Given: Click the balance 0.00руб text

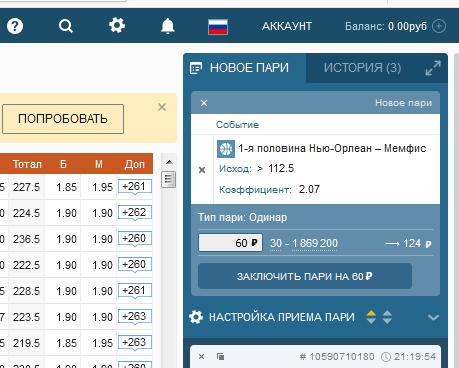Looking at the screenshot, I should 407,26.
